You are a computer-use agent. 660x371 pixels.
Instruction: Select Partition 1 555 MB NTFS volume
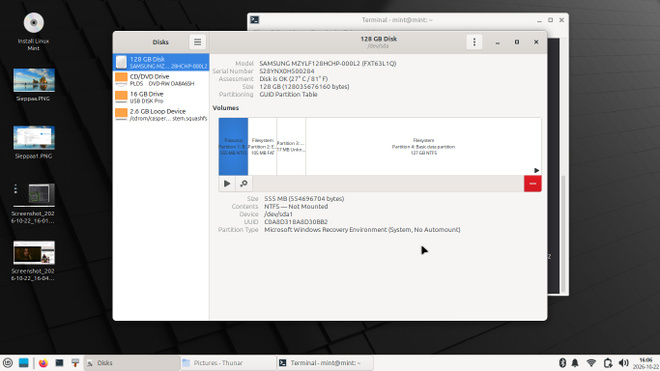point(233,147)
